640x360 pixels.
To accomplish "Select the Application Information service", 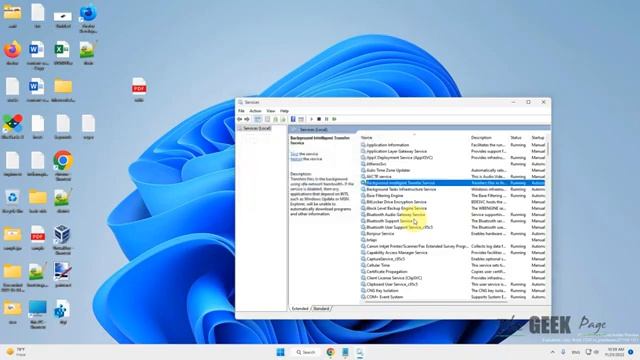I will 453,145.
